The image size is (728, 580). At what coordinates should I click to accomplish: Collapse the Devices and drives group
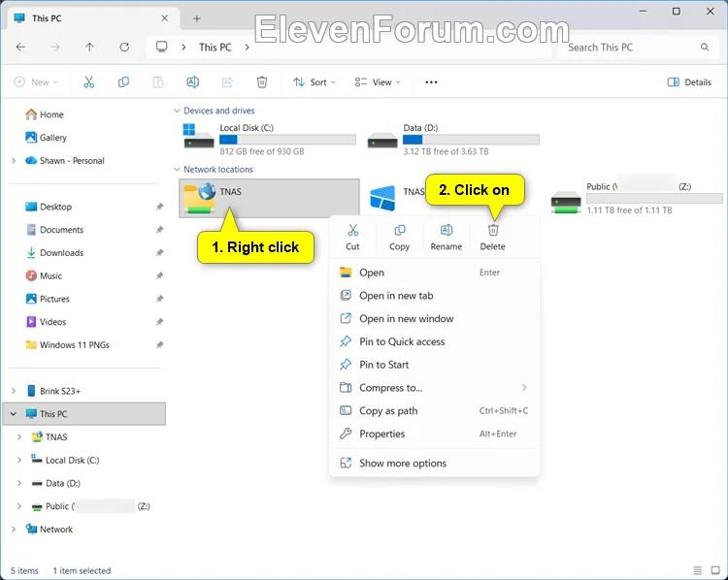point(177,111)
